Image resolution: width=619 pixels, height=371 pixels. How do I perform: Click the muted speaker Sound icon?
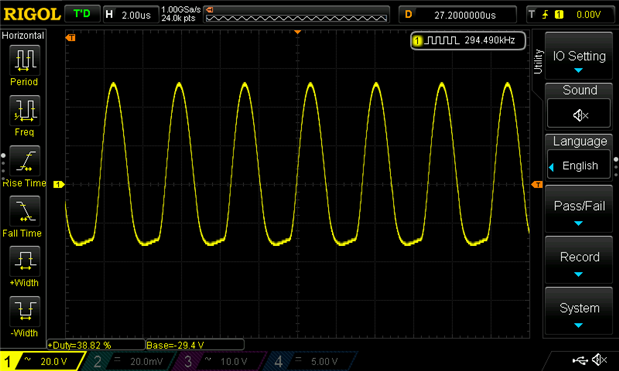click(x=580, y=115)
